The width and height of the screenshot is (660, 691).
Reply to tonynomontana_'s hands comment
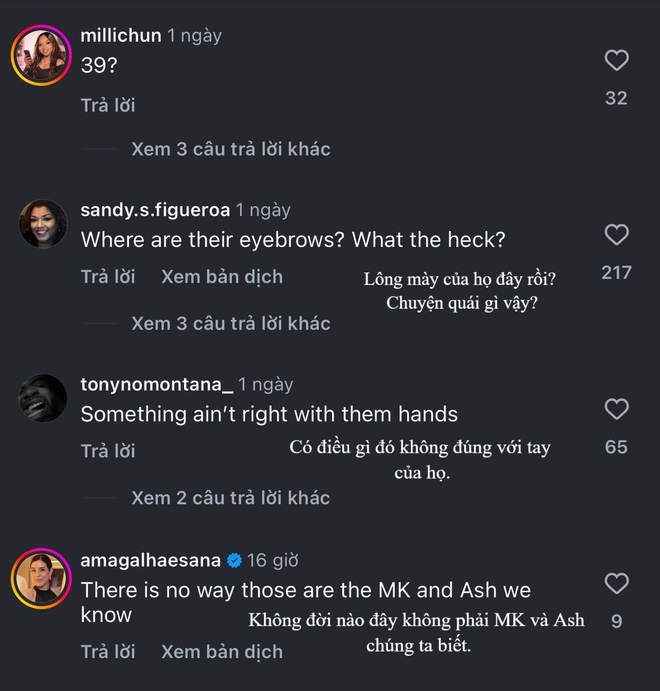click(108, 451)
